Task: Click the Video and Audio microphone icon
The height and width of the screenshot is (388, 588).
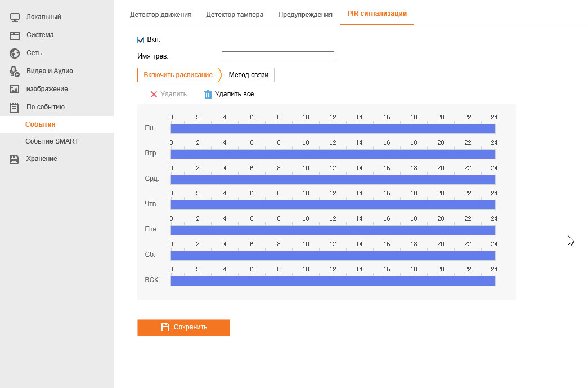Action: 15,71
